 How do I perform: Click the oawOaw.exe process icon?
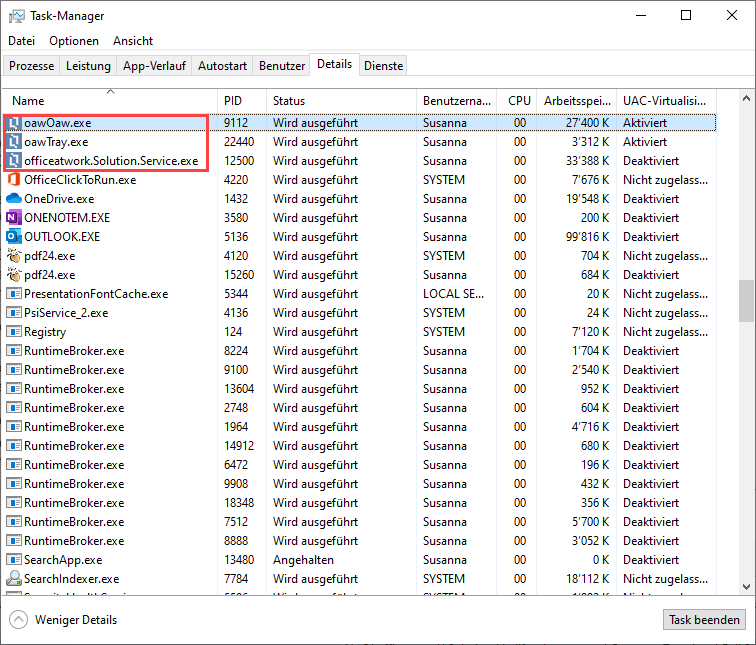tap(14, 123)
